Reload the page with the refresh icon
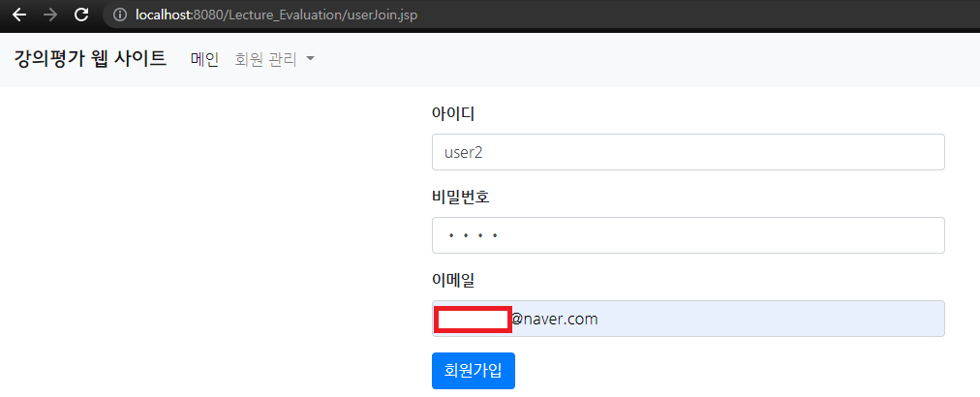Viewport: 980px width, 397px height. pyautogui.click(x=81, y=15)
